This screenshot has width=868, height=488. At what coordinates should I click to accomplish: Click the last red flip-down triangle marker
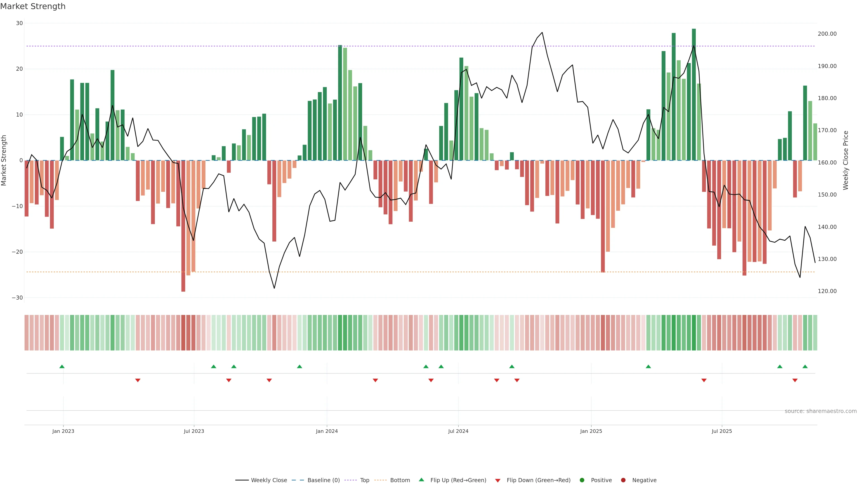pos(795,380)
